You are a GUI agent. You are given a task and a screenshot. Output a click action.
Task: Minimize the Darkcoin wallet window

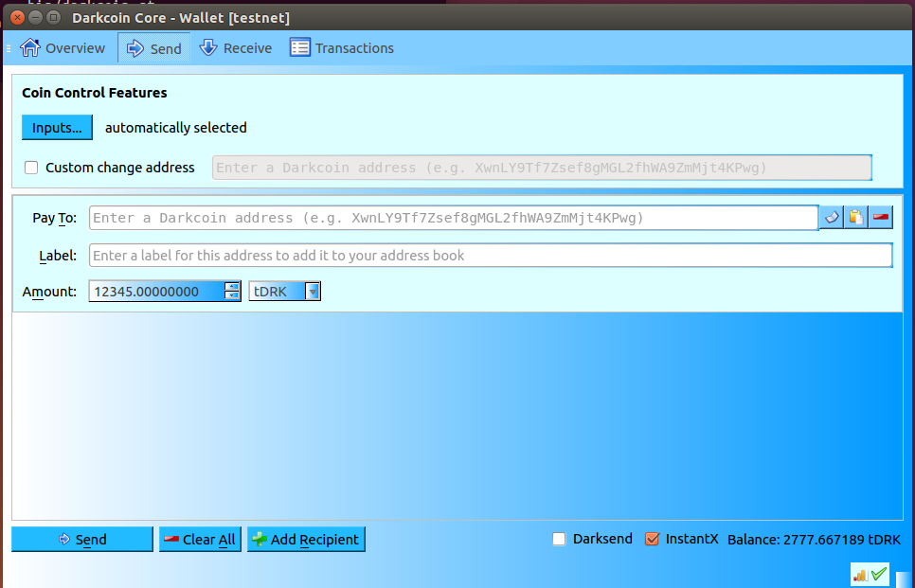[36, 17]
